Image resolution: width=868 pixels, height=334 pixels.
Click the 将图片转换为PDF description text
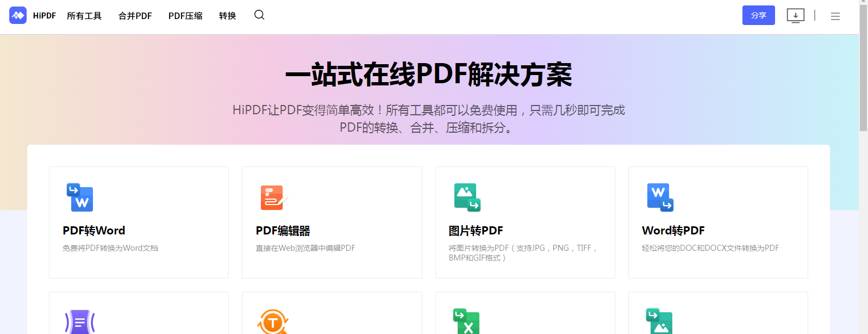(523, 253)
